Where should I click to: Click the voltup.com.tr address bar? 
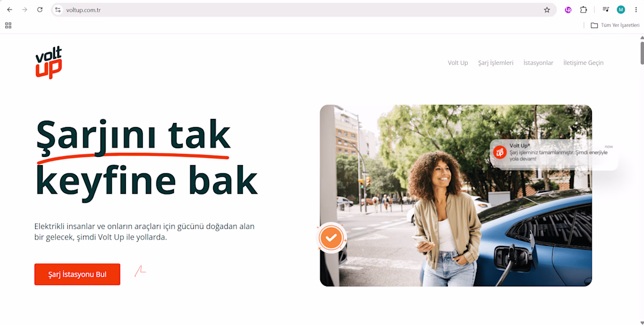pos(304,10)
